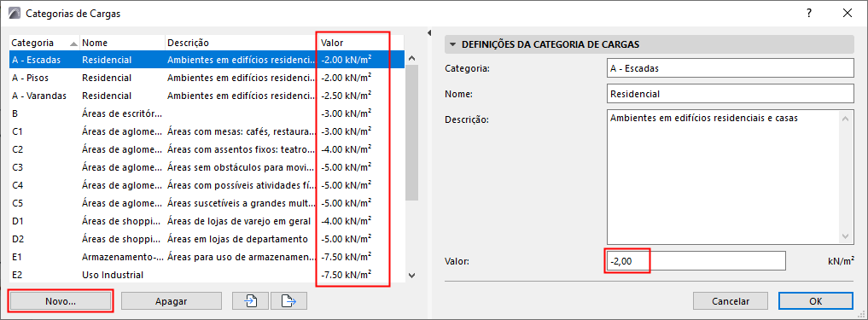The height and width of the screenshot is (320, 868).
Task: Click the category list scroll-down arrow
Action: [x=411, y=275]
